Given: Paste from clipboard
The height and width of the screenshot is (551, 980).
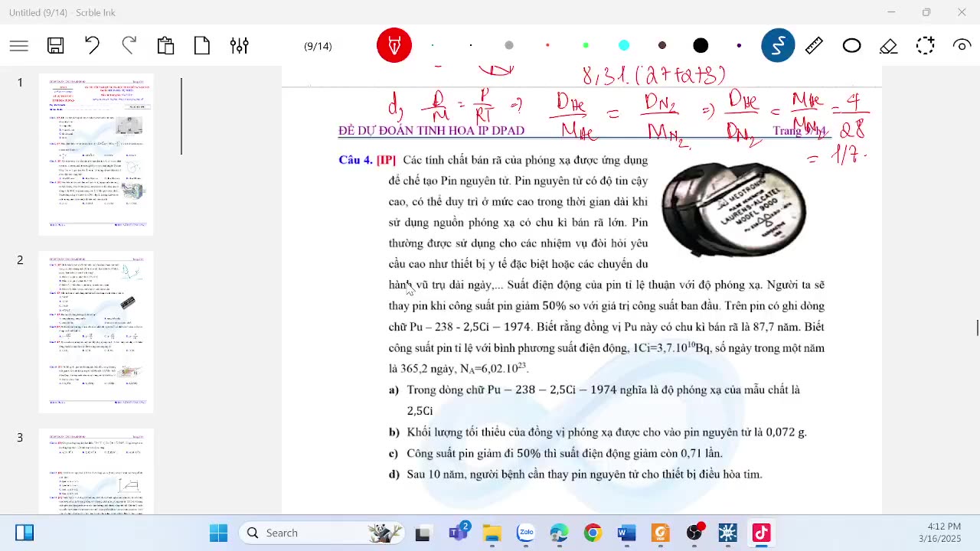Looking at the screenshot, I should coord(166,46).
